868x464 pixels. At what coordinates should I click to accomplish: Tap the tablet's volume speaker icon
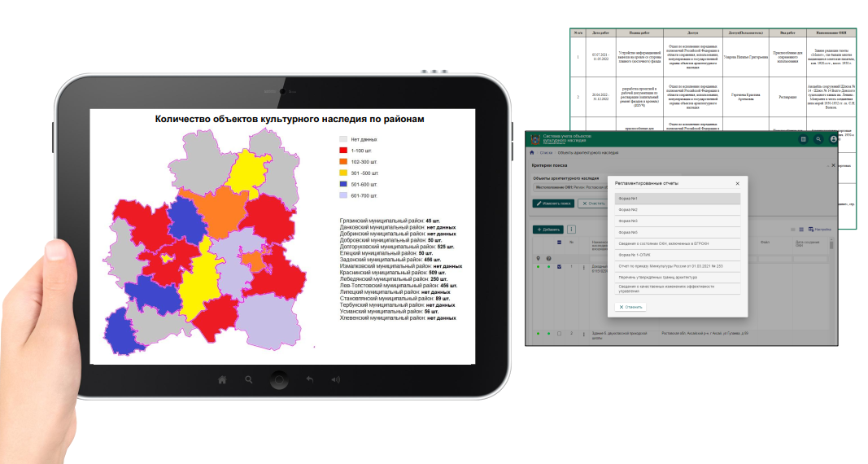335,379
